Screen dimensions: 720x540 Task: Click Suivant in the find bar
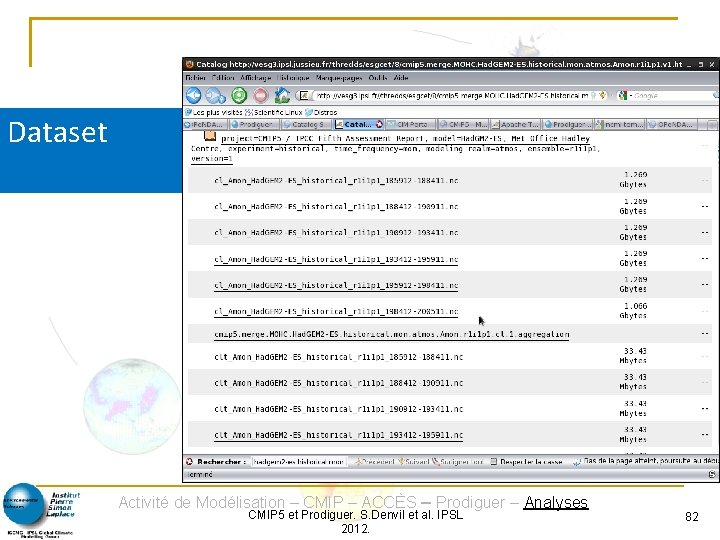point(413,461)
